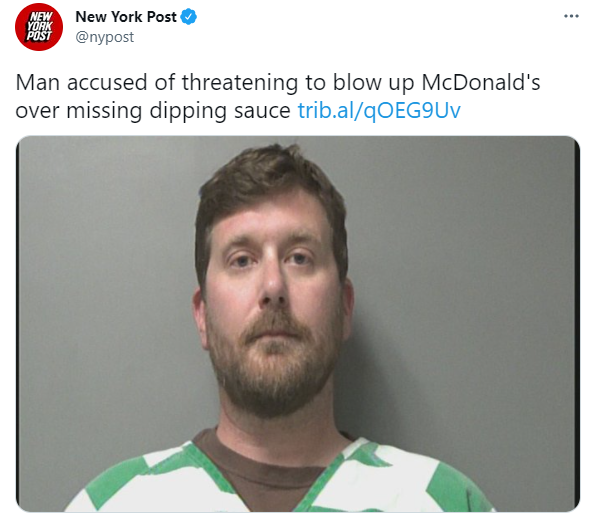Image resolution: width=596 pixels, height=530 pixels.
Task: Select the word "McDonald's" in the tweet
Action: [x=481, y=82]
